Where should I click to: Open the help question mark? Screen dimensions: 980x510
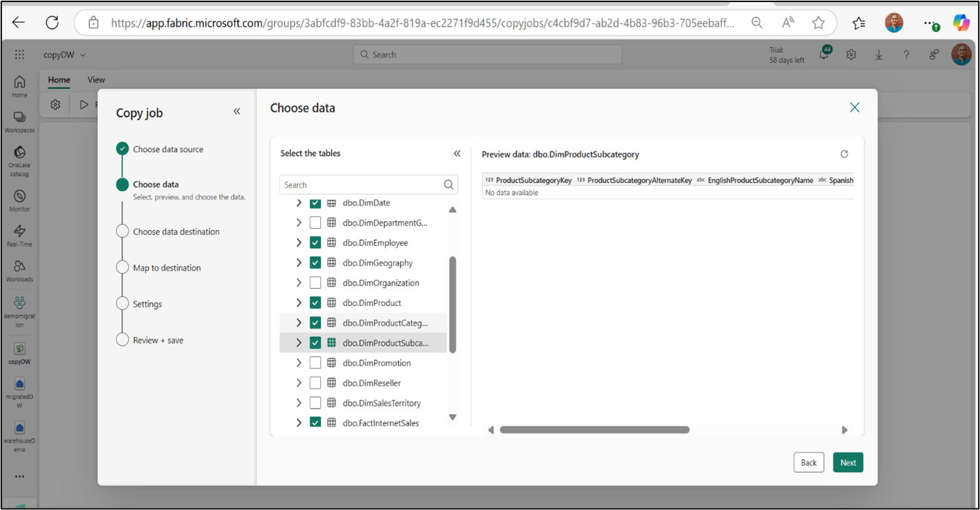[906, 55]
